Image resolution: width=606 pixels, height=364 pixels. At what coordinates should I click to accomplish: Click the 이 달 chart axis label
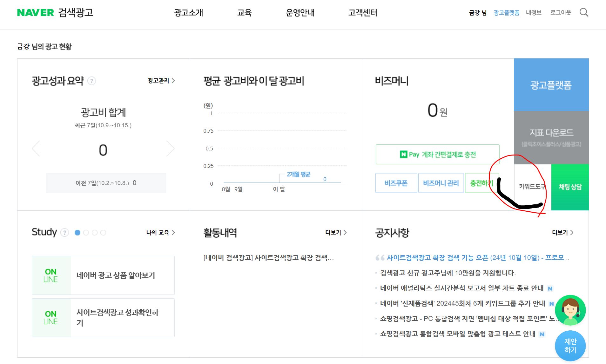pyautogui.click(x=279, y=189)
